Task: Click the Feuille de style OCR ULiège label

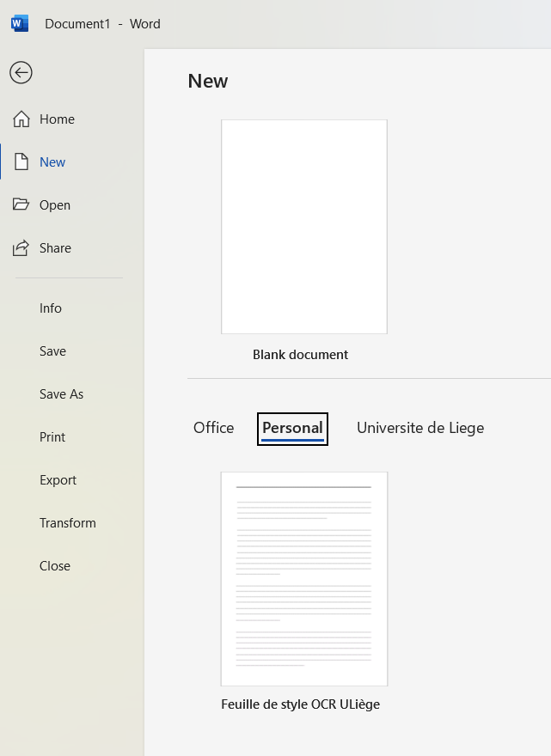Action: point(300,704)
